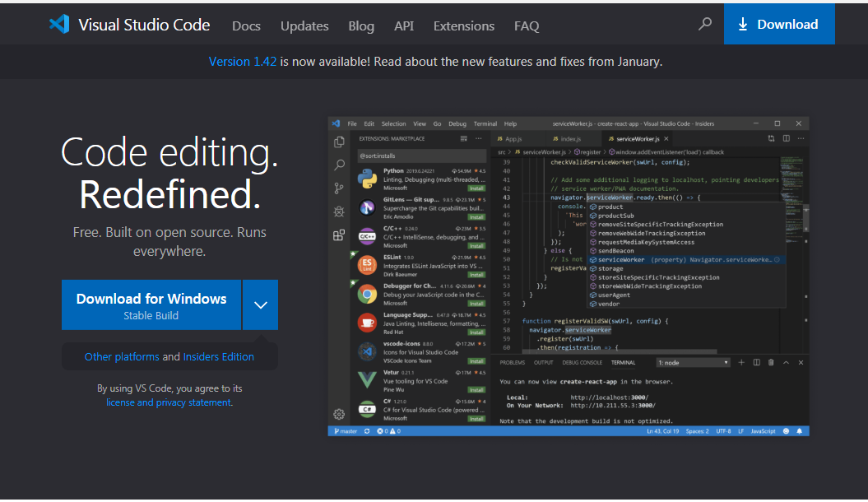Open the File menu in the screenshot
The image size is (868, 502).
coord(352,123)
